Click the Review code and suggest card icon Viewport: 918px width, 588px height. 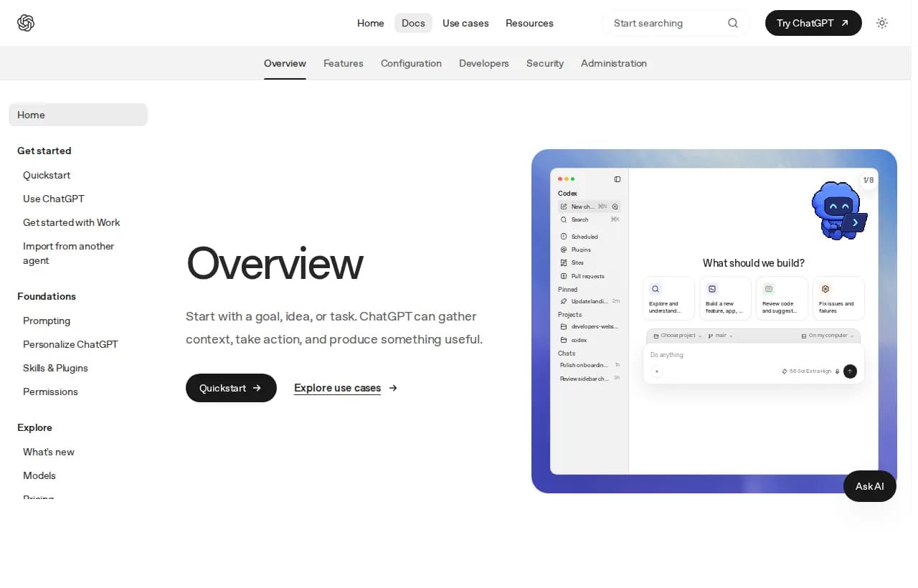click(x=769, y=289)
